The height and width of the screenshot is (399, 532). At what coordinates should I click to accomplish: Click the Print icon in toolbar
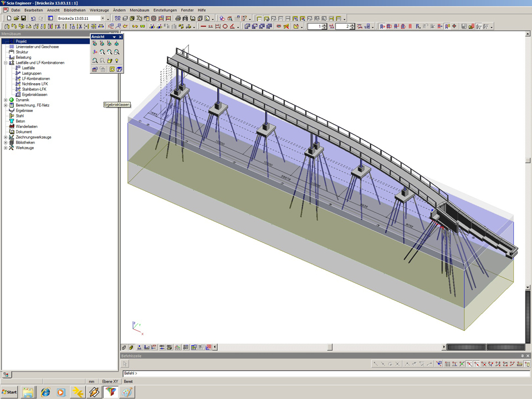pyautogui.click(x=177, y=18)
